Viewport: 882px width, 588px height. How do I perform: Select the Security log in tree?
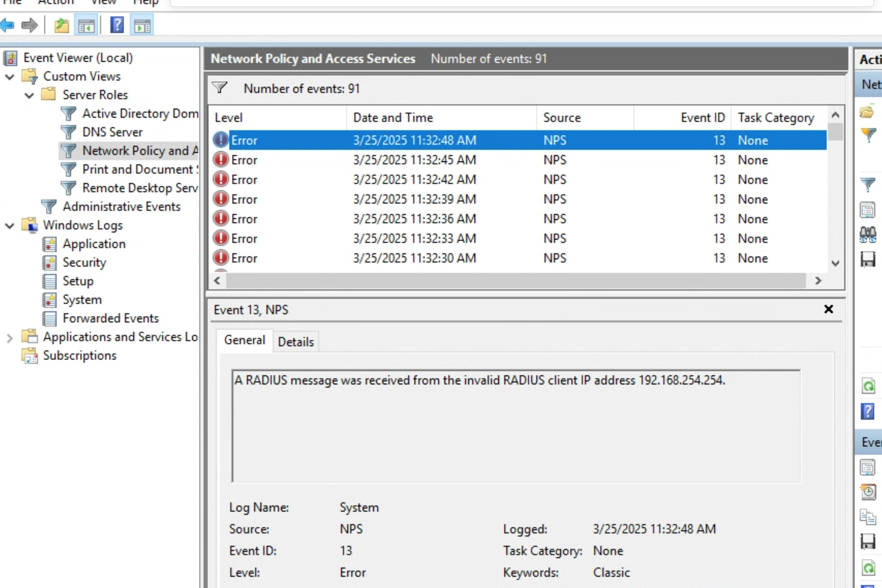point(84,263)
